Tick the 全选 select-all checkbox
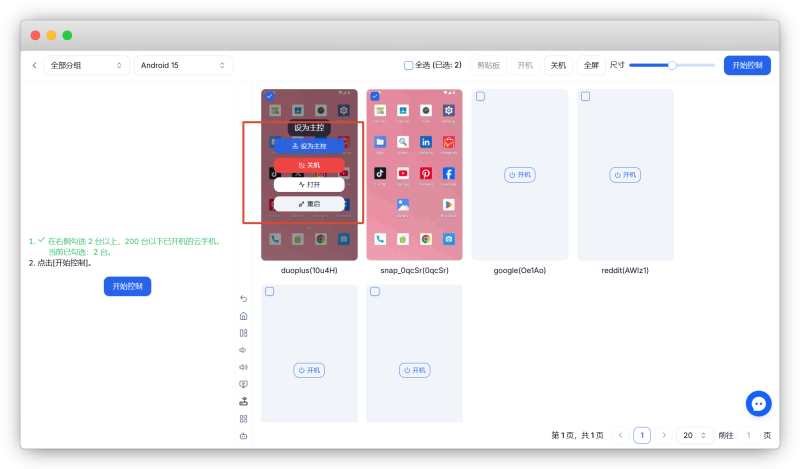800x469 pixels. click(x=408, y=65)
